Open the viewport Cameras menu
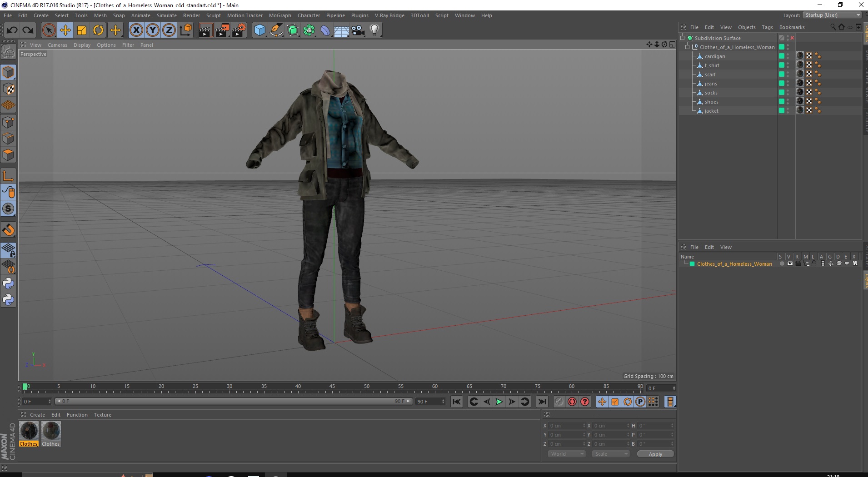868x477 pixels. (57, 45)
